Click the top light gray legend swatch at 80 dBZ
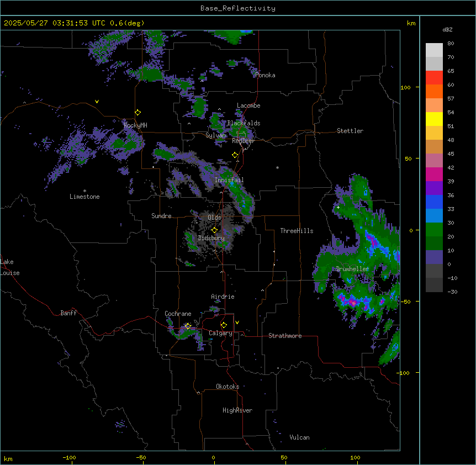 [x=434, y=50]
